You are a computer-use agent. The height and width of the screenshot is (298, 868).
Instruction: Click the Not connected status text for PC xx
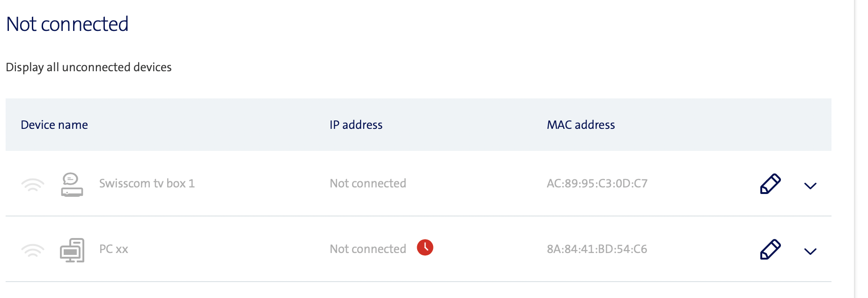click(368, 249)
